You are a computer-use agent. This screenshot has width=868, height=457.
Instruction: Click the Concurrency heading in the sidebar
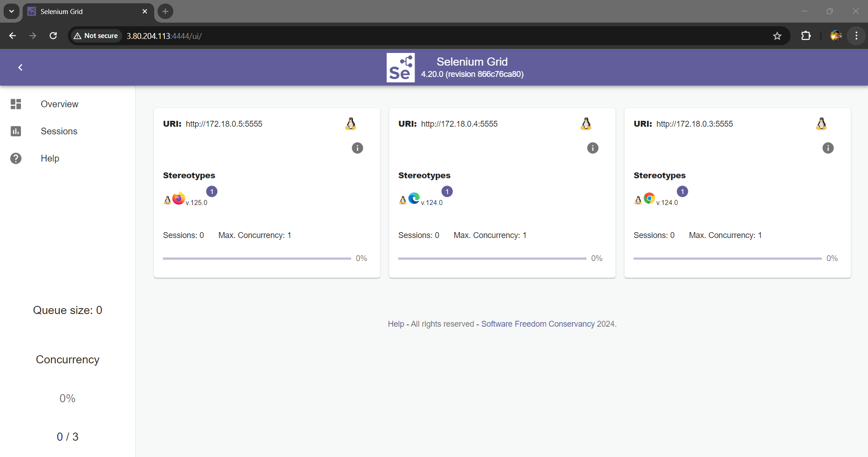pyautogui.click(x=67, y=360)
